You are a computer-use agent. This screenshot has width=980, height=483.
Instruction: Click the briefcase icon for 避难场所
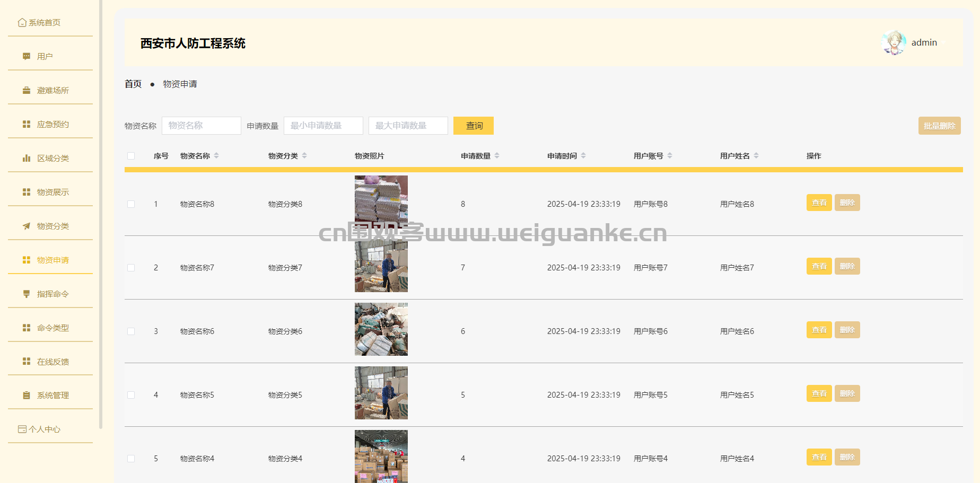click(27, 91)
